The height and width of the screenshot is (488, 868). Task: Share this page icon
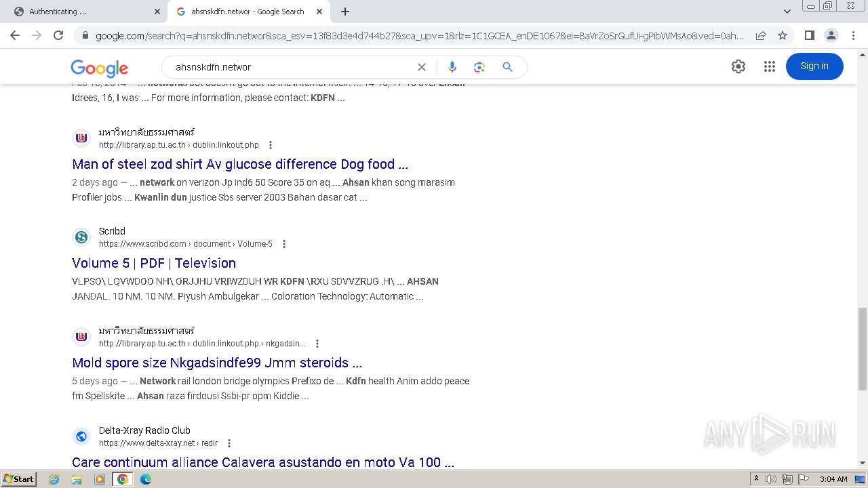pyautogui.click(x=761, y=36)
